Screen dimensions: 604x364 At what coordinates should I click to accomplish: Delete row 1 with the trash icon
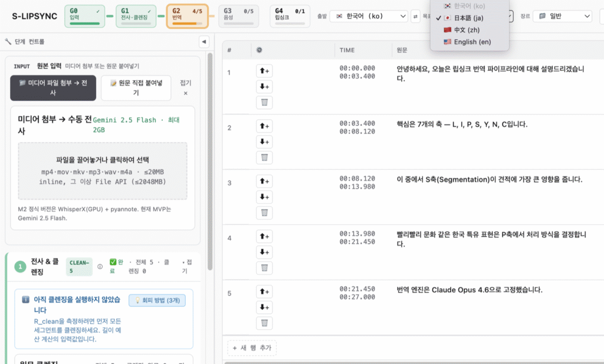[x=264, y=103]
